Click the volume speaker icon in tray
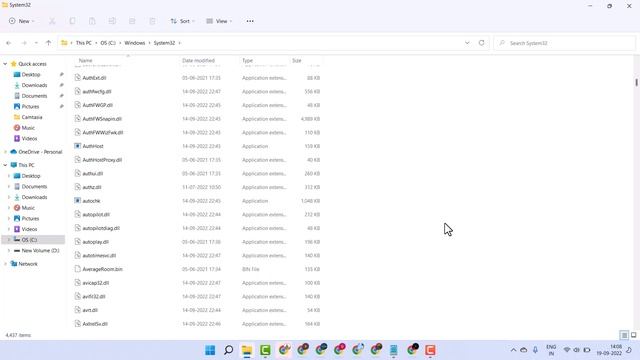The image size is (640, 360). click(576, 350)
